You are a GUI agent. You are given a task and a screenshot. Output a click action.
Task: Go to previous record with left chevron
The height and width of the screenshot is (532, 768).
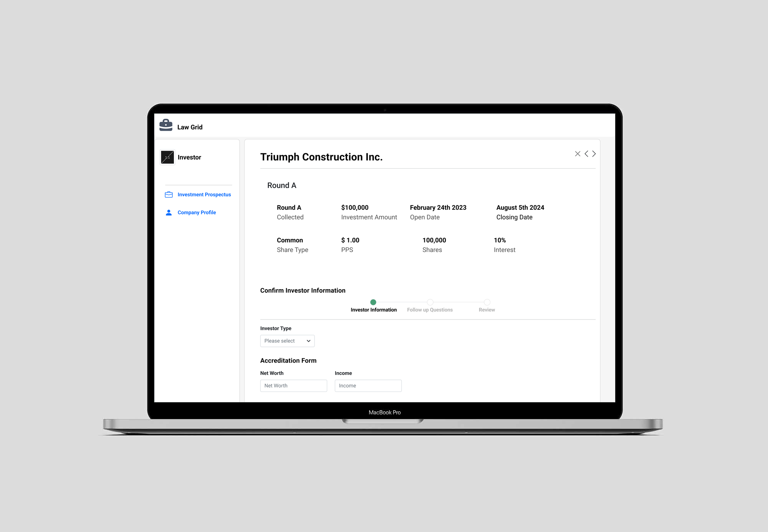(x=586, y=154)
